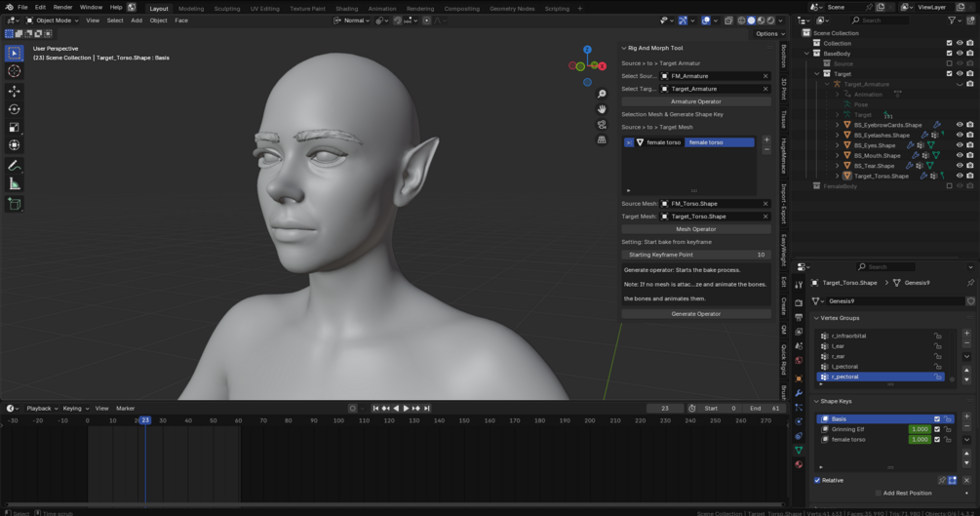Image resolution: width=980 pixels, height=516 pixels.
Task: Select the 3D Cursor tool
Action: [15, 71]
